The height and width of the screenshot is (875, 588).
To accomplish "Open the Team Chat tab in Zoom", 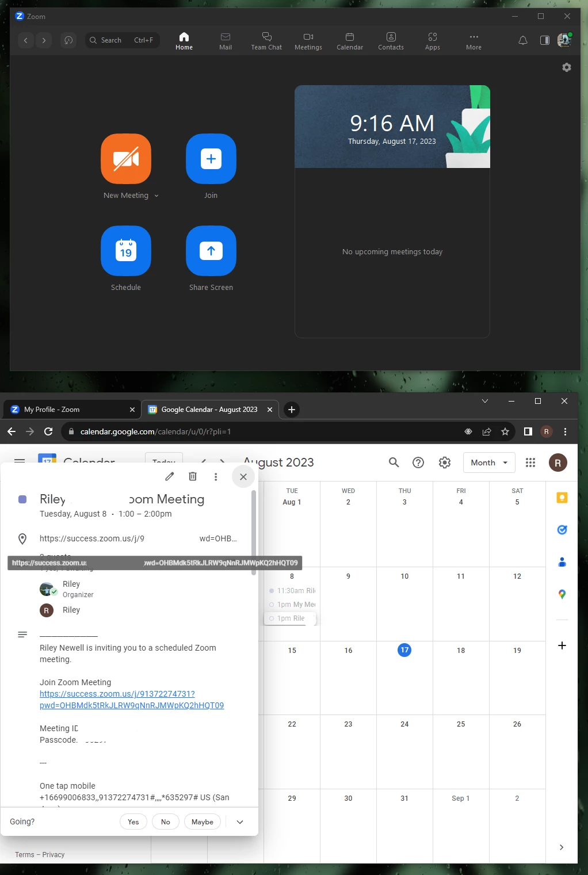I will (266, 41).
